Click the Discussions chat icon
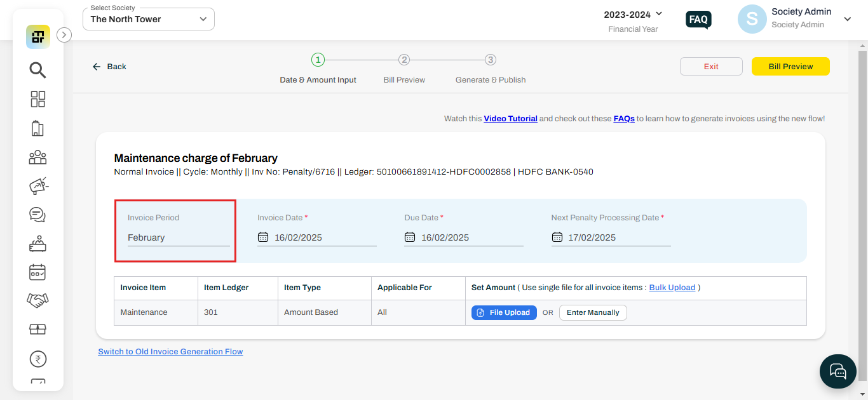Image resolution: width=868 pixels, height=400 pixels. tap(37, 215)
